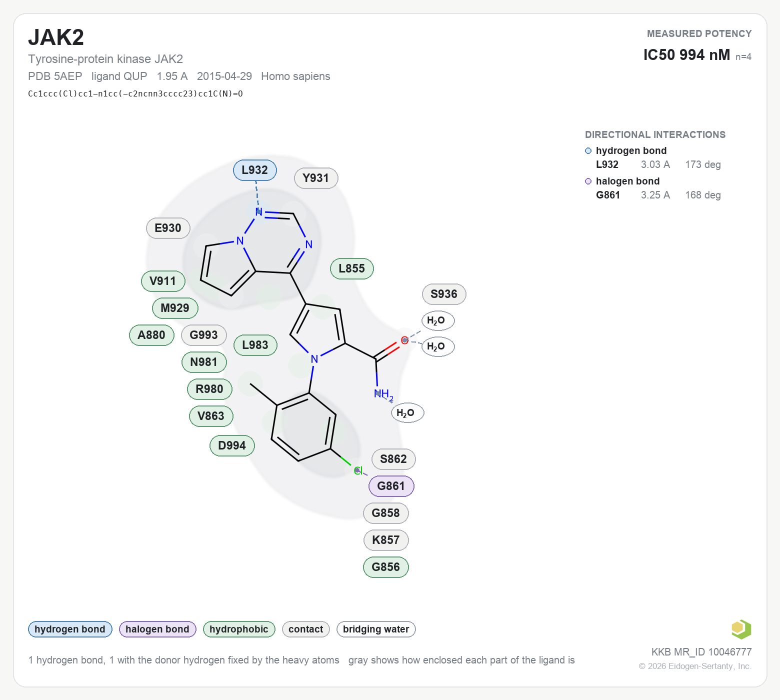Select the purple G861 residue label in diagram
780x700 pixels.
click(x=391, y=486)
